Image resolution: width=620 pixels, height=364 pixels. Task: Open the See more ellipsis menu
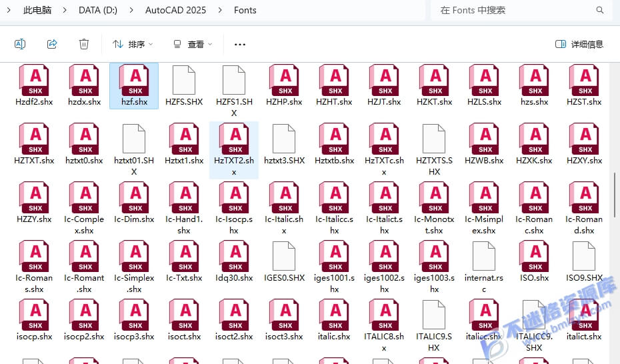[x=240, y=44]
